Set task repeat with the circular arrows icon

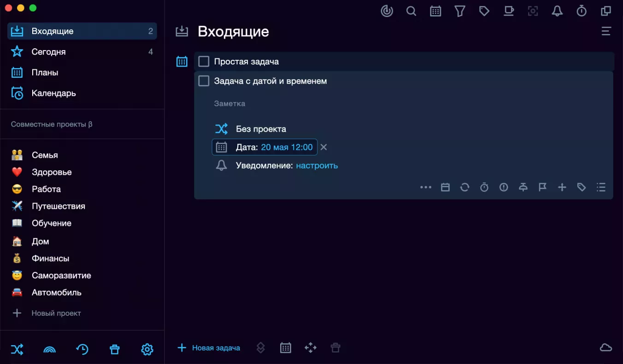click(x=464, y=187)
